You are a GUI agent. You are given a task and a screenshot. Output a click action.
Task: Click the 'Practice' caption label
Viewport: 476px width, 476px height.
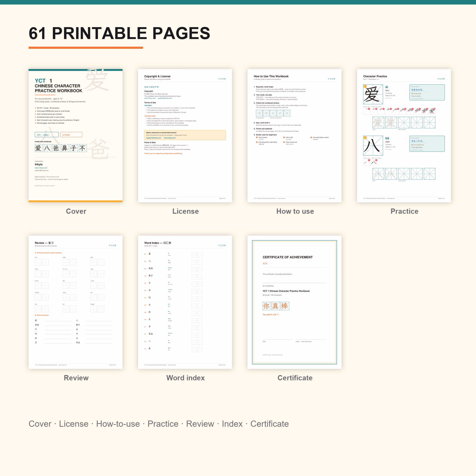click(x=404, y=211)
